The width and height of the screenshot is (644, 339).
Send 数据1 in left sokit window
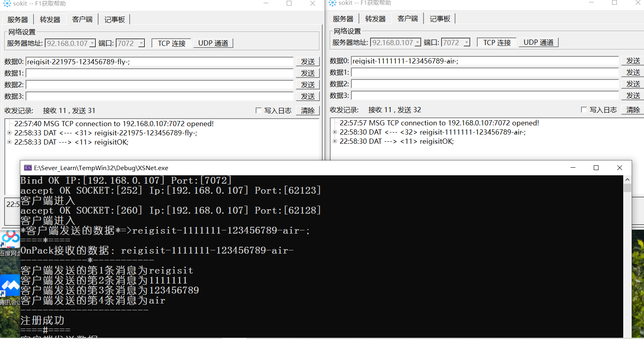click(308, 73)
